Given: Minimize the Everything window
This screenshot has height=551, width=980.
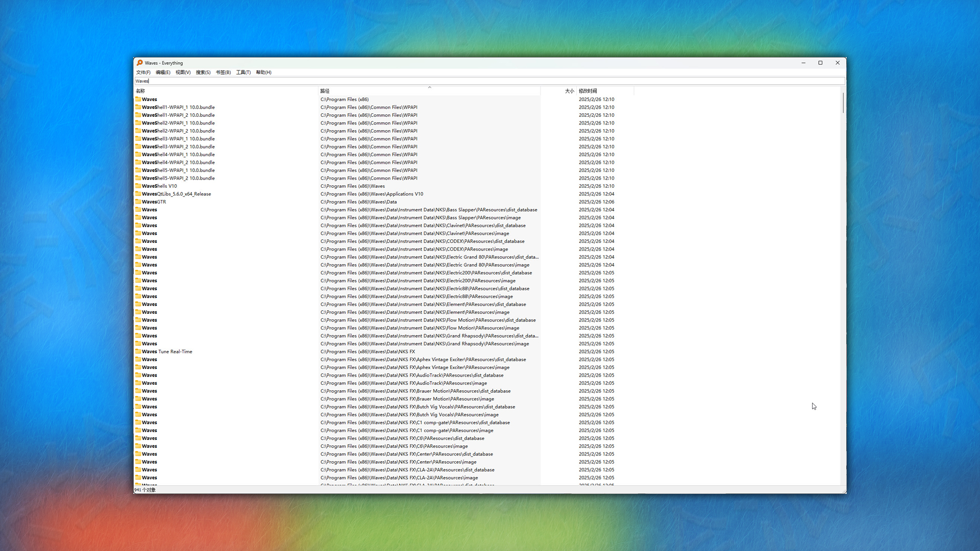Looking at the screenshot, I should tap(803, 63).
